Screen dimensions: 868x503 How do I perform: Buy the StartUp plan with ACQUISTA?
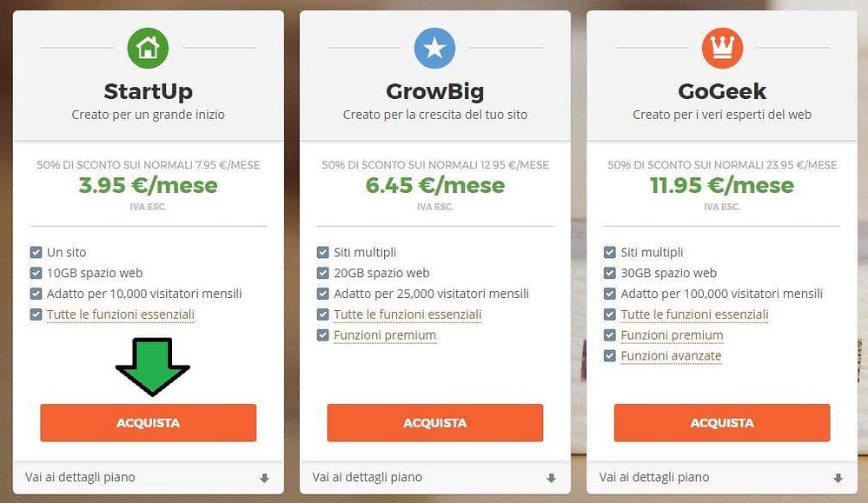tap(149, 423)
